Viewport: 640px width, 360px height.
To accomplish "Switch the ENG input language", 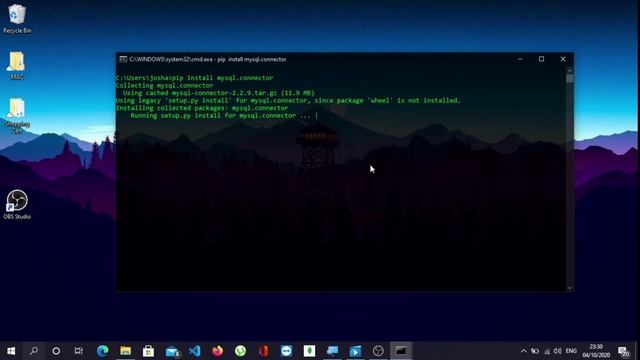I will 571,351.
